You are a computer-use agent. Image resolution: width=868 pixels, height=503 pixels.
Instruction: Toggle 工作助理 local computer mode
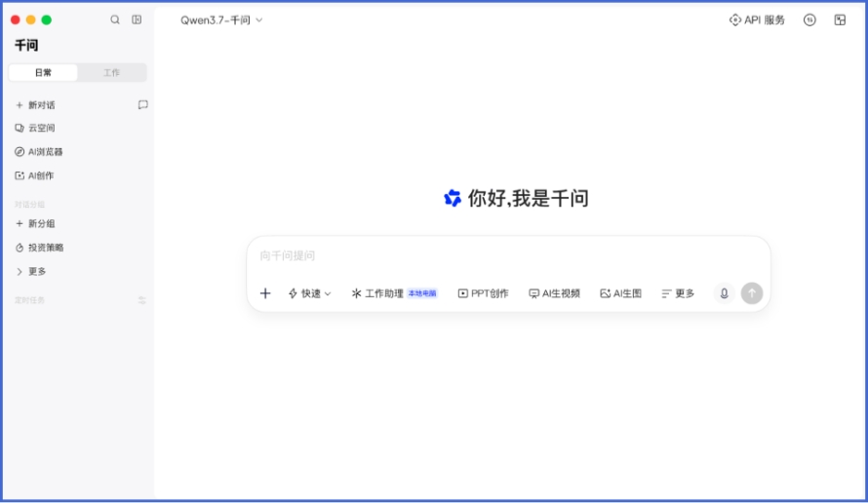click(x=394, y=293)
